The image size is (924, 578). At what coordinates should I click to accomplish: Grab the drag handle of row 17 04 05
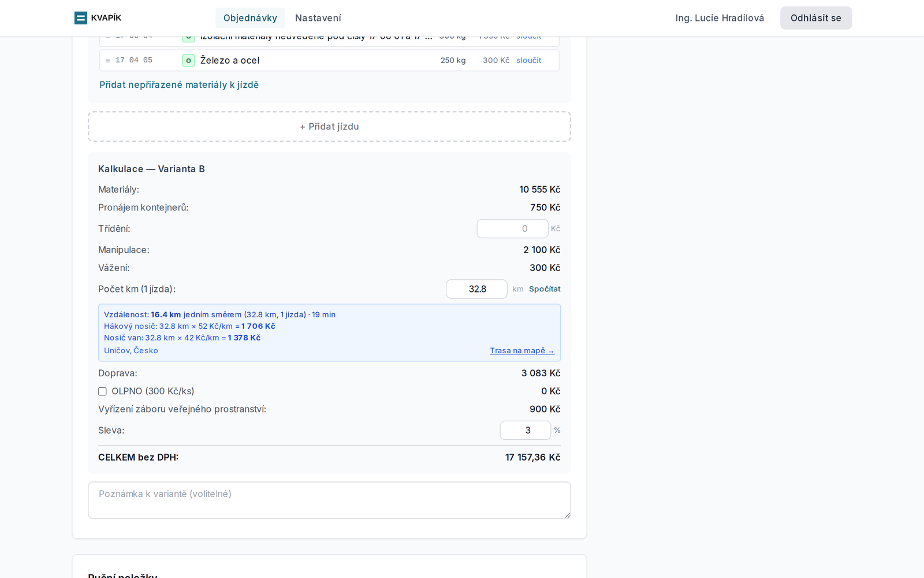click(x=107, y=61)
